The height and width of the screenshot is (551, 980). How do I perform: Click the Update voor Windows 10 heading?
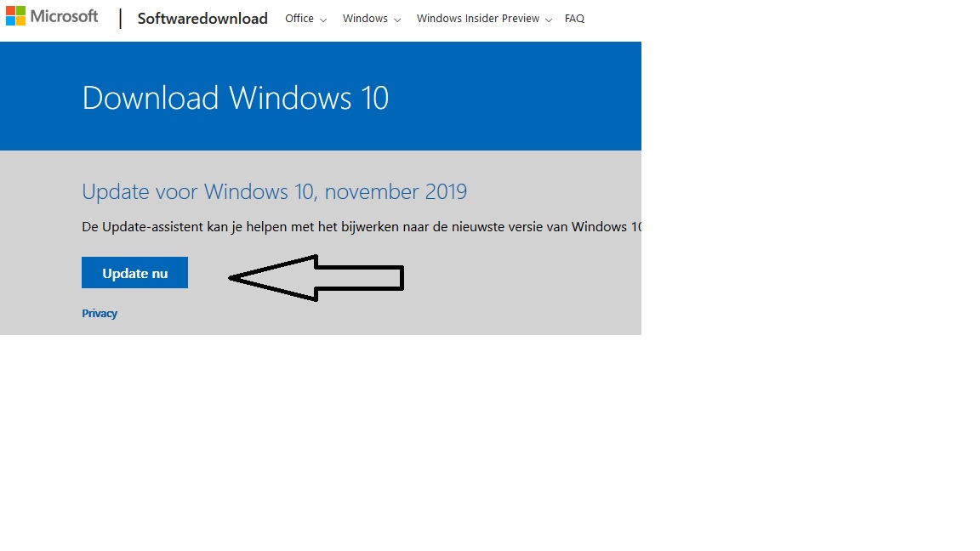coord(275,191)
